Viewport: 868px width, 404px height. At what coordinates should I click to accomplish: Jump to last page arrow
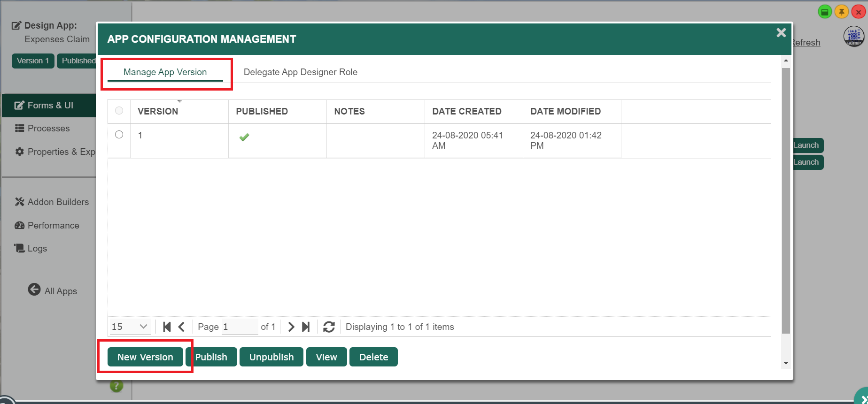click(x=306, y=327)
